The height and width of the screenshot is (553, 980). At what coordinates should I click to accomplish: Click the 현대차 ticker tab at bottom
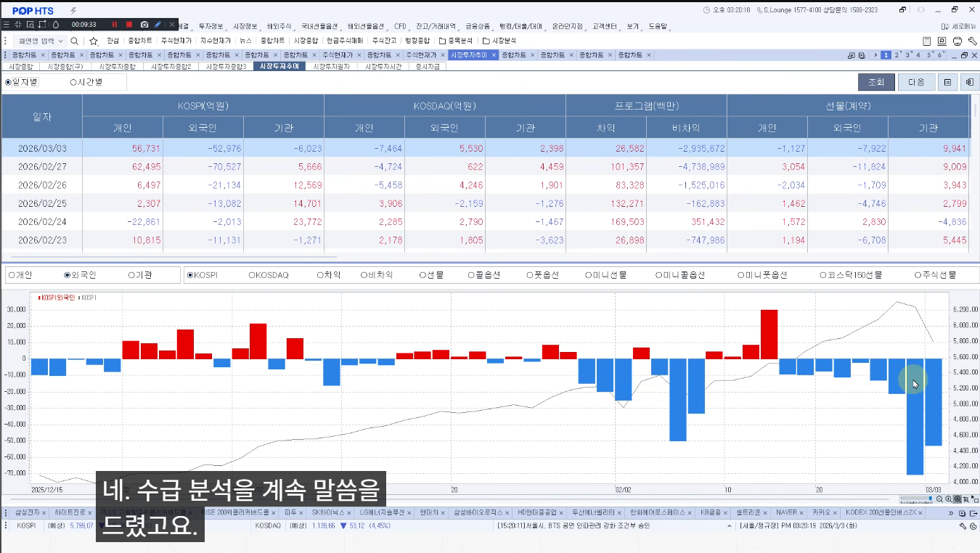[430, 512]
